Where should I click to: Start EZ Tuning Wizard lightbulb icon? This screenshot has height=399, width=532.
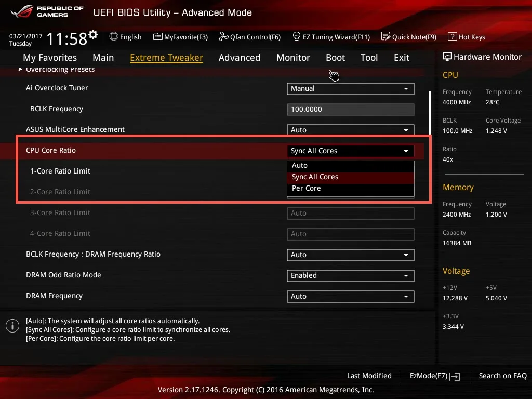pyautogui.click(x=296, y=36)
